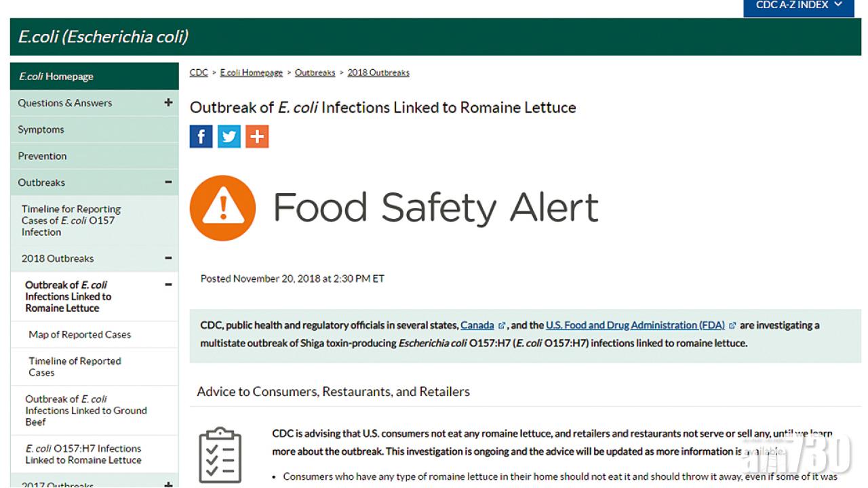
Task: Click the clipboard checklist icon
Action: (x=220, y=455)
